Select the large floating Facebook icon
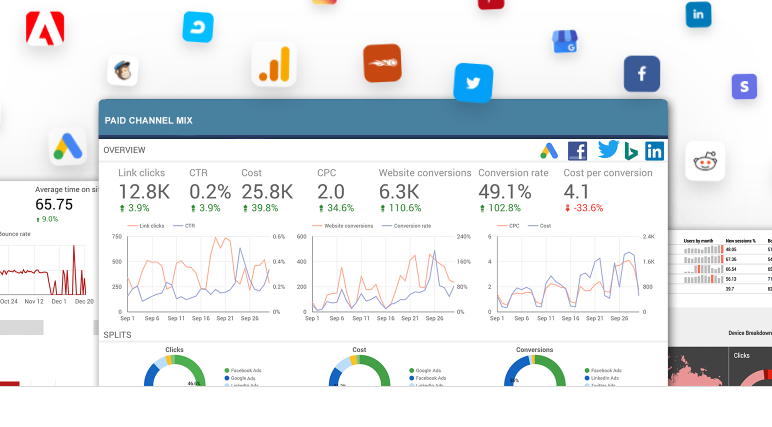 tap(641, 74)
